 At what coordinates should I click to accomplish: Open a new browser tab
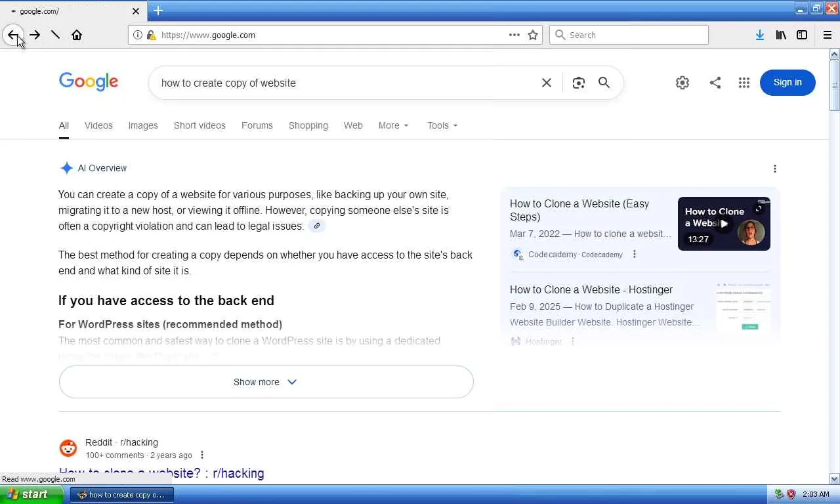coord(158,10)
